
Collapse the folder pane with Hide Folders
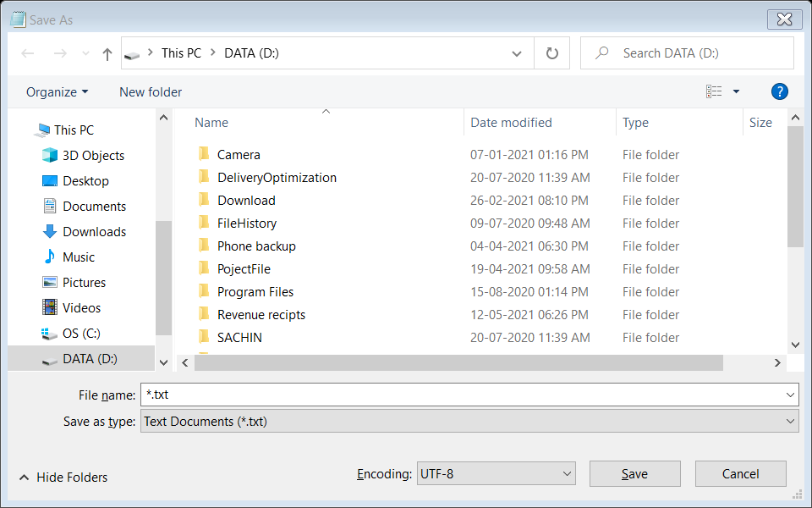point(63,478)
